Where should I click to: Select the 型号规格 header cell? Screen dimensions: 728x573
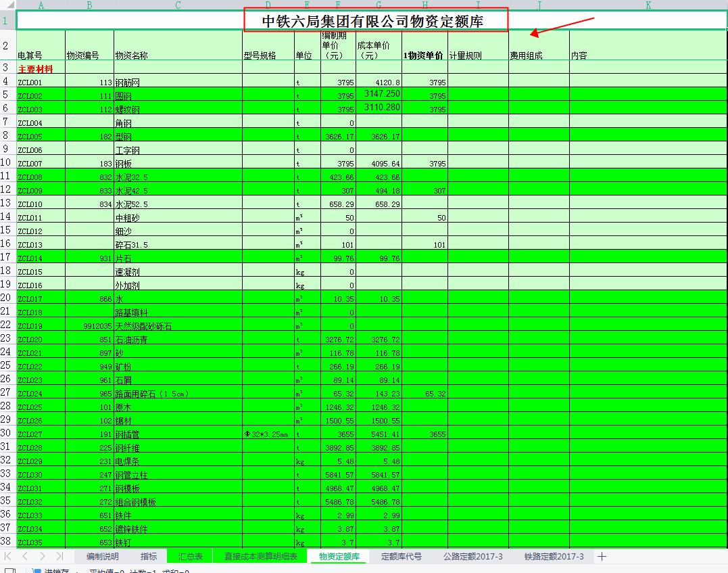pyautogui.click(x=268, y=45)
